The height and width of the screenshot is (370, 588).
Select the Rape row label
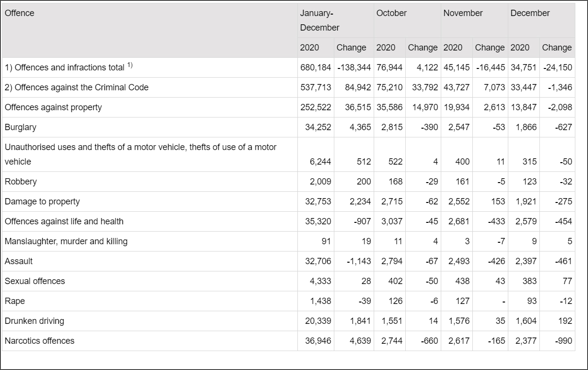[x=15, y=301]
